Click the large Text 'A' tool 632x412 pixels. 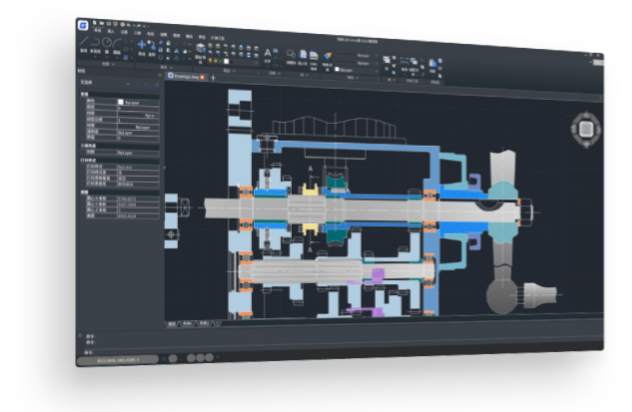coord(269,52)
